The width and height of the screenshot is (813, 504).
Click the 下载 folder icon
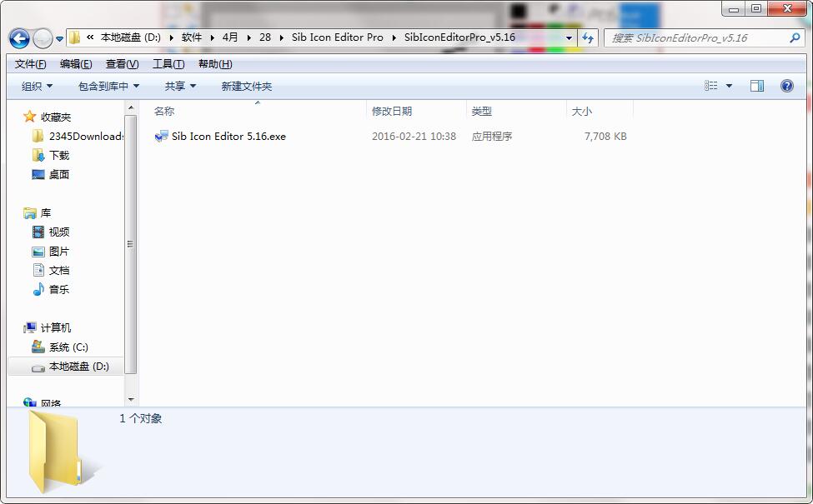pos(38,156)
